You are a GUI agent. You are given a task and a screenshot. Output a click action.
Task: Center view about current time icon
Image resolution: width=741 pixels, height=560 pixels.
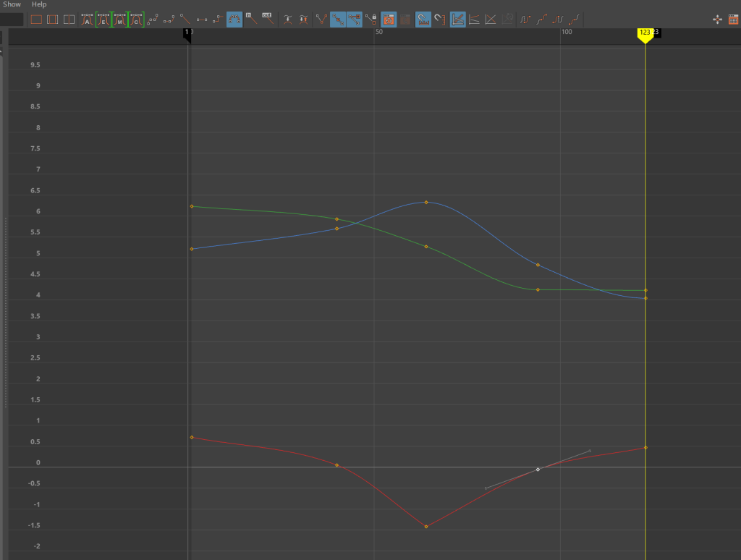(x=69, y=20)
